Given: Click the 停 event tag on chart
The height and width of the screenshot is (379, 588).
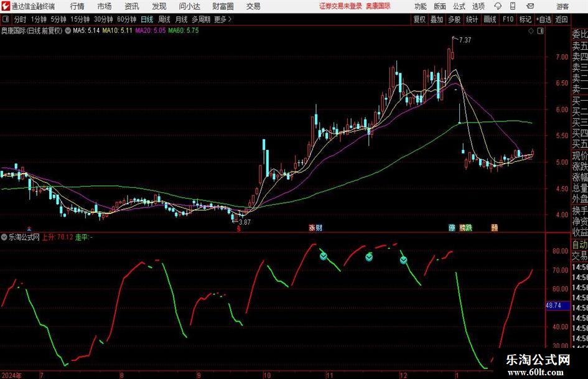Looking at the screenshot, I should (452, 228).
